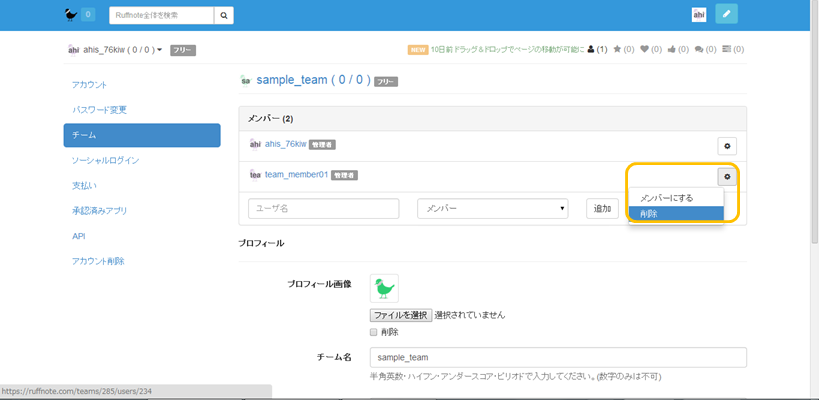The height and width of the screenshot is (400, 819).
Task: Open the メンバー role dropdown
Action: pyautogui.click(x=492, y=209)
